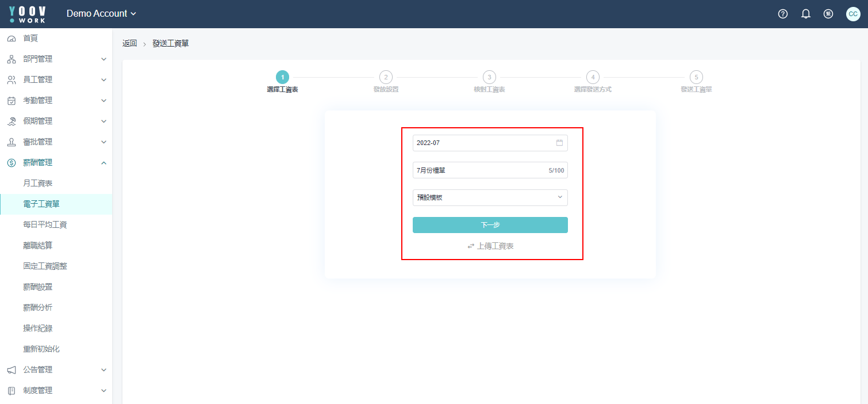The width and height of the screenshot is (868, 404).
Task: Select 離職結算 menu item
Action: (x=38, y=245)
